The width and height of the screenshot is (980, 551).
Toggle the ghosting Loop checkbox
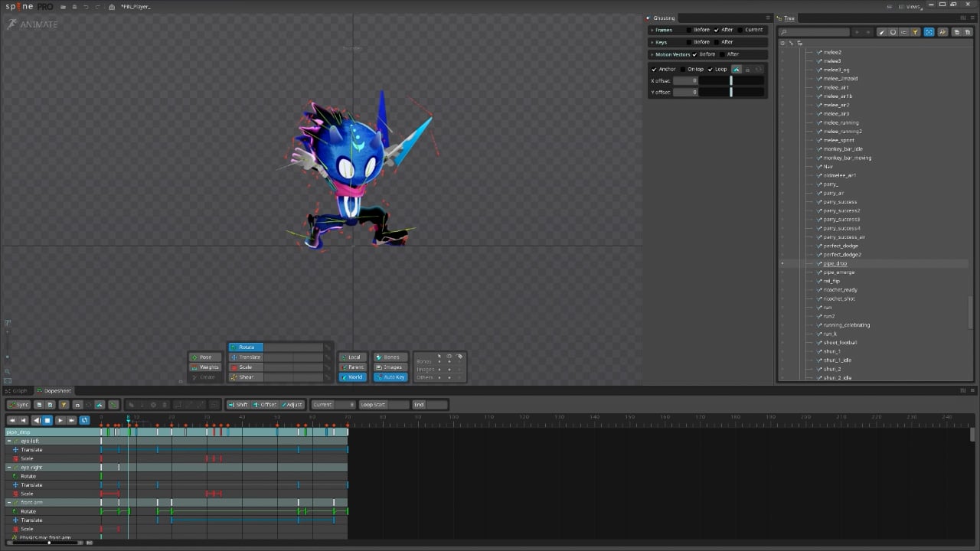[710, 70]
